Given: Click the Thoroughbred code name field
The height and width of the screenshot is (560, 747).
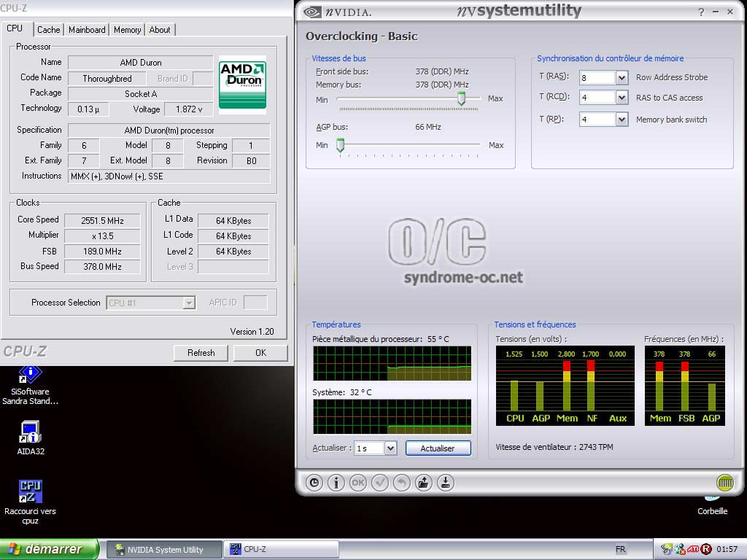Looking at the screenshot, I should [x=107, y=79].
